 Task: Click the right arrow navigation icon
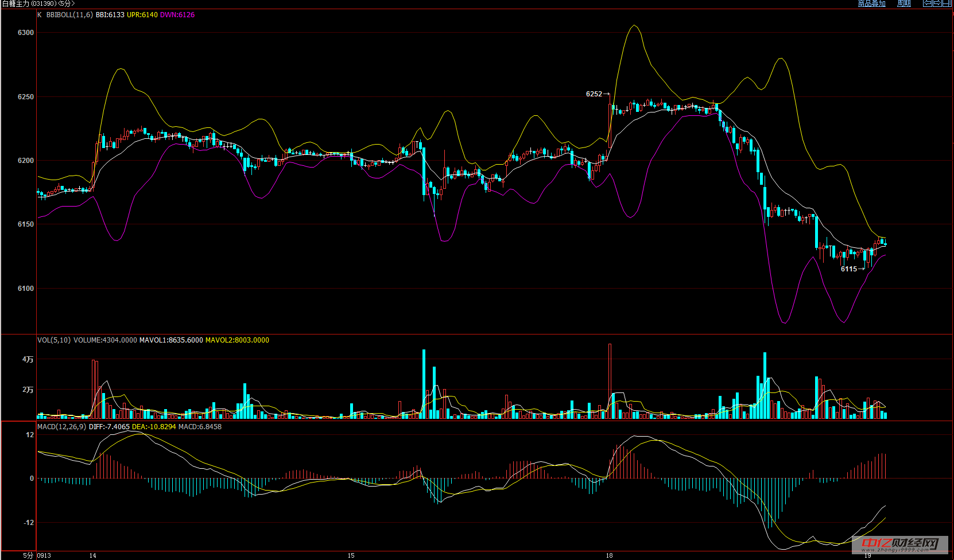pos(937,3)
